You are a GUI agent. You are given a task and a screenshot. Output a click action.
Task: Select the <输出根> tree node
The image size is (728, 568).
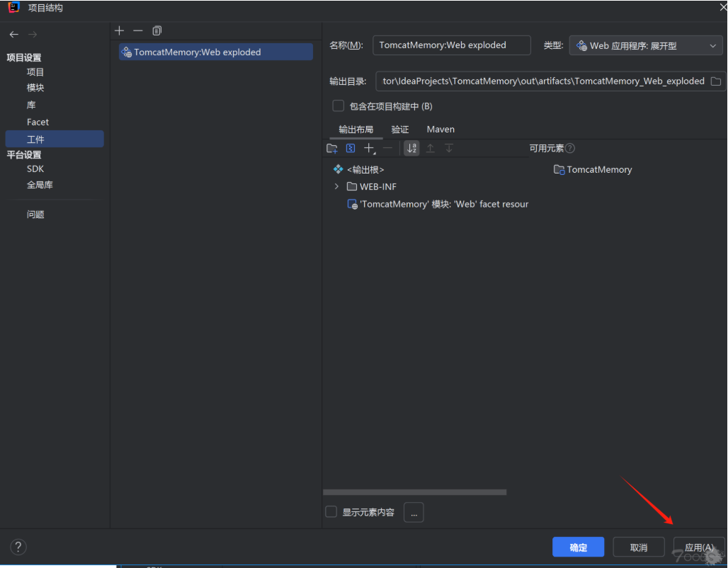click(358, 169)
